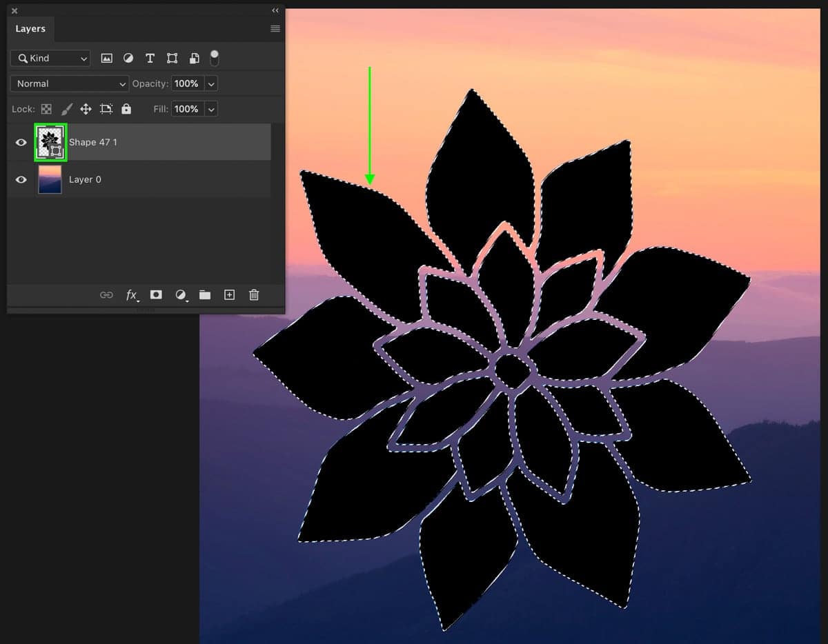This screenshot has width=828, height=644.
Task: Filter layers by shape layer type
Action: (172, 59)
